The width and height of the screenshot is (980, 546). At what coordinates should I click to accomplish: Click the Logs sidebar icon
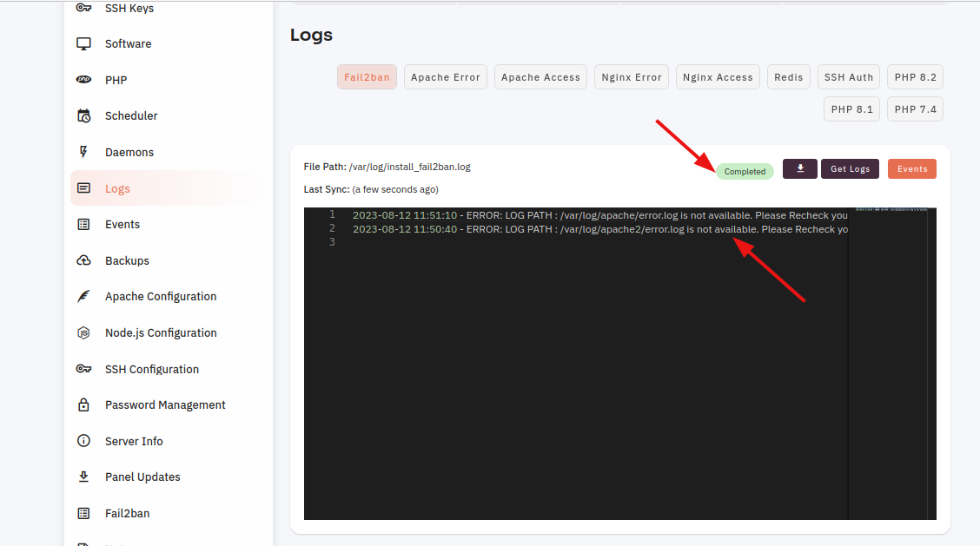coord(83,188)
